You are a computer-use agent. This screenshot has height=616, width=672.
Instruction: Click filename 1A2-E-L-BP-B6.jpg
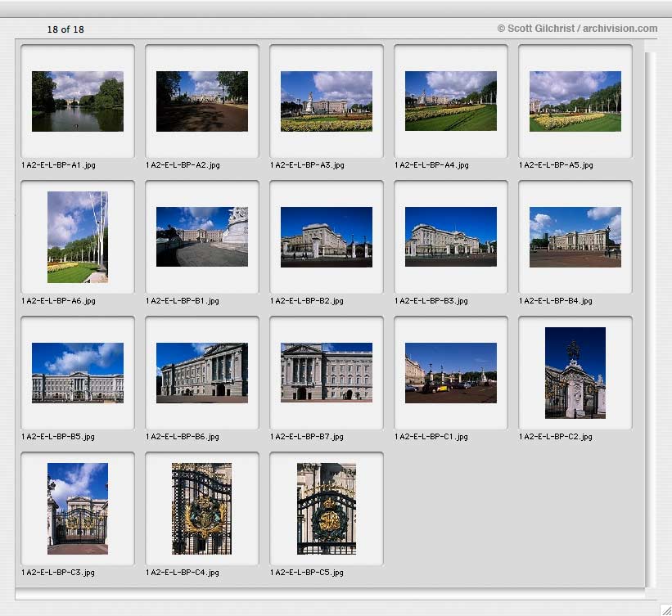183,437
